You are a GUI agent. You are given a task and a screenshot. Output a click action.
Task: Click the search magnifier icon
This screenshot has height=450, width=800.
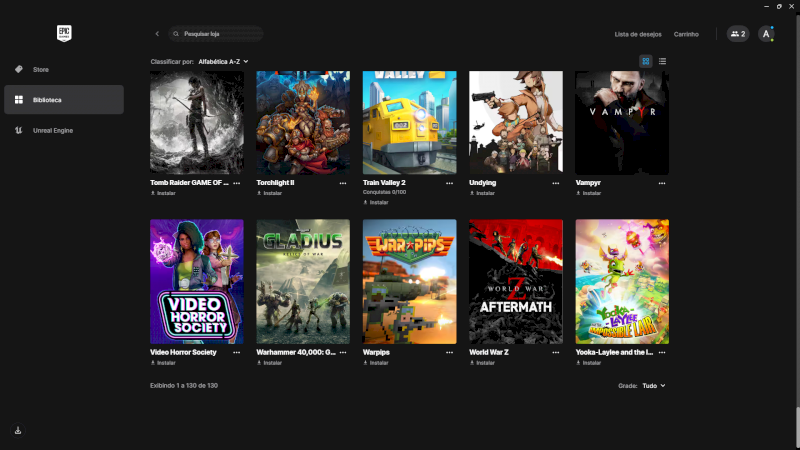(176, 34)
